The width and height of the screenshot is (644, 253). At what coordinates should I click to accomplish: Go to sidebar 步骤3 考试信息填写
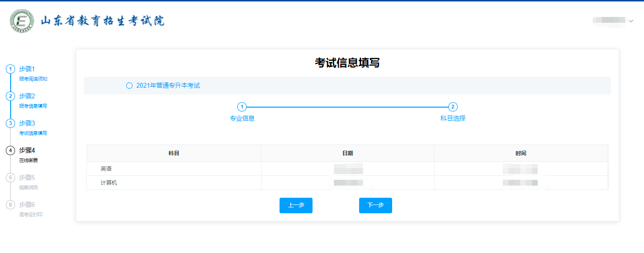tap(27, 127)
